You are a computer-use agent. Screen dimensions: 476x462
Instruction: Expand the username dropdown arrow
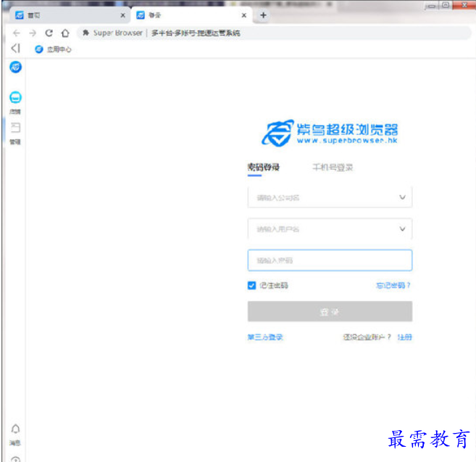tap(402, 229)
